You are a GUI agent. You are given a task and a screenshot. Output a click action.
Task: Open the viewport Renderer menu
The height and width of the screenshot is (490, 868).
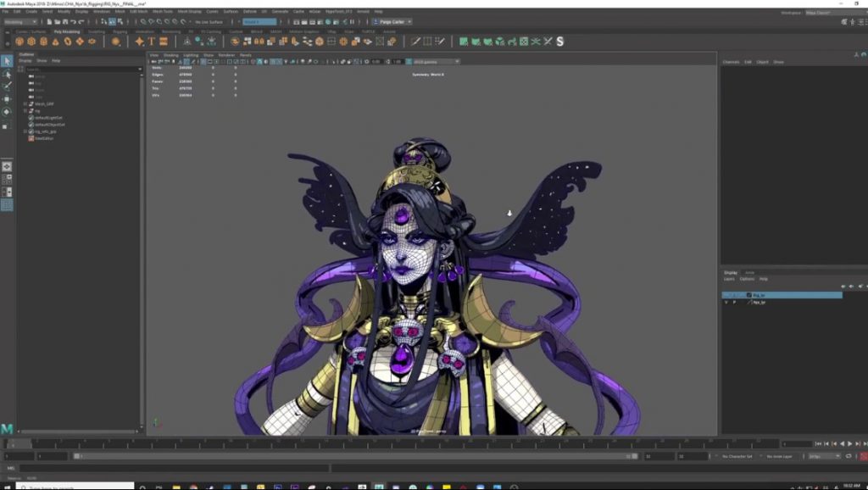click(x=226, y=55)
